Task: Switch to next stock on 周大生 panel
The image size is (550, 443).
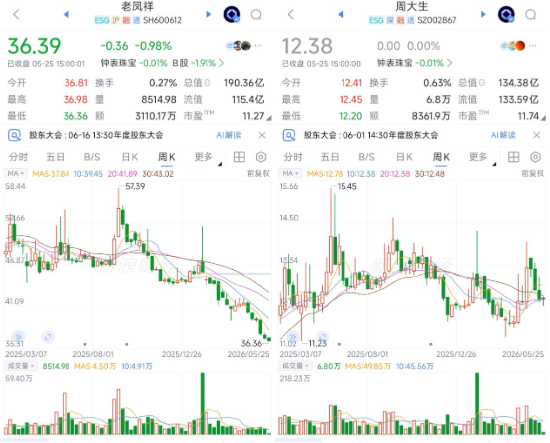Action: click(x=483, y=14)
